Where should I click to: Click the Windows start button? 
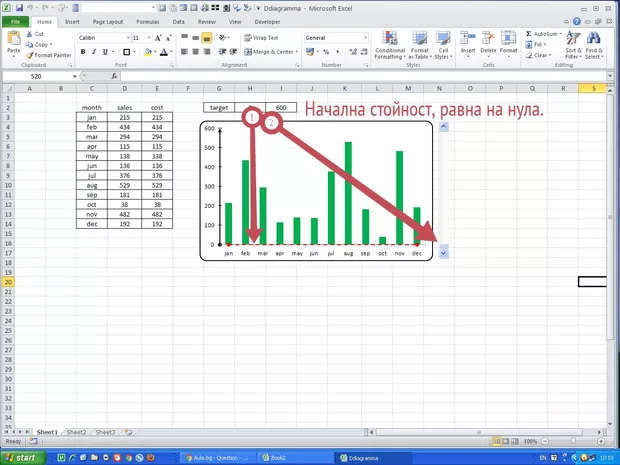coord(23,458)
